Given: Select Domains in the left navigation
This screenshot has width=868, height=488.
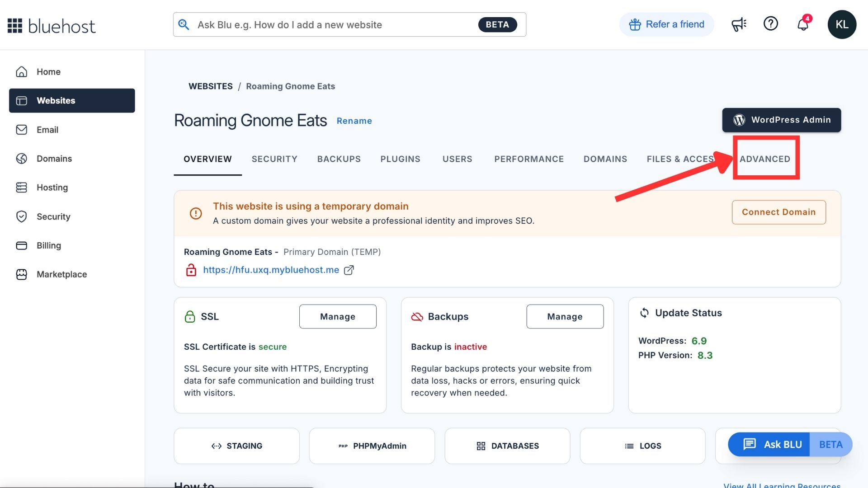Looking at the screenshot, I should (x=54, y=159).
